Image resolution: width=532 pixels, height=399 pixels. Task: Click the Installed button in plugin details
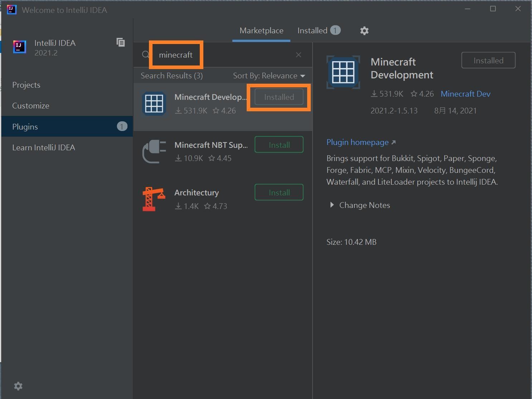click(488, 60)
